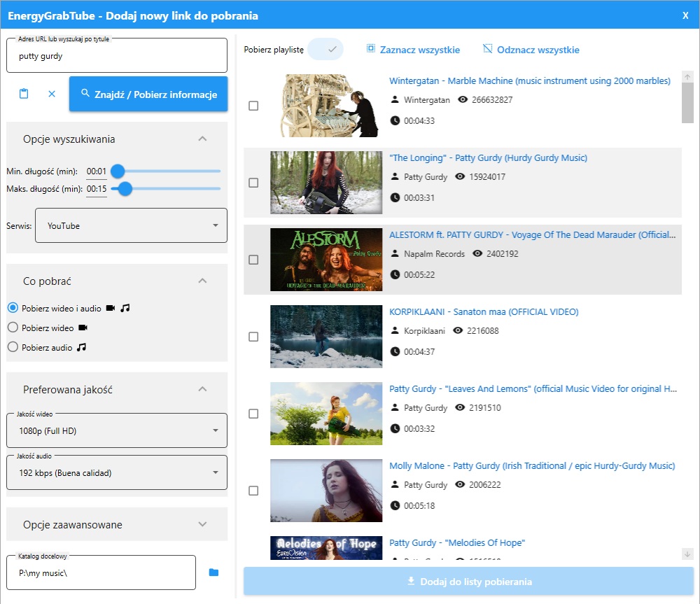The image size is (700, 604).
Task: Check the Leaves And Lemons checkbox
Action: pyautogui.click(x=253, y=414)
